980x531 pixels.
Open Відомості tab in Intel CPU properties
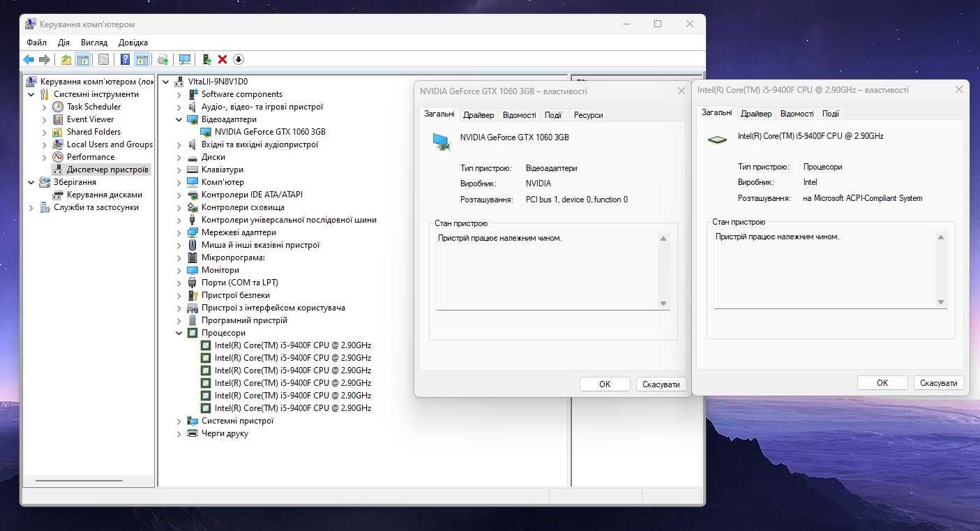[797, 114]
